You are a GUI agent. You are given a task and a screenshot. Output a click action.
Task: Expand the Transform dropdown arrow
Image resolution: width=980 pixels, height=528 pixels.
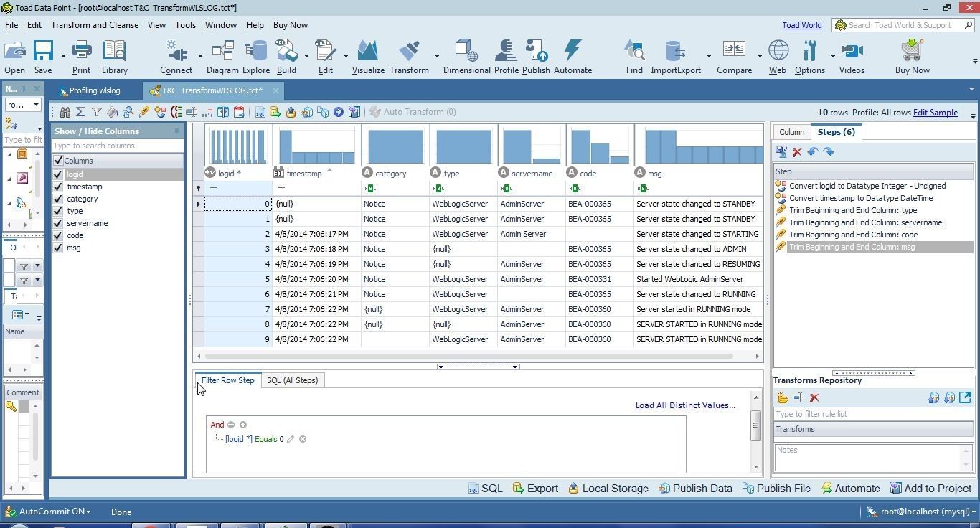pos(437,56)
